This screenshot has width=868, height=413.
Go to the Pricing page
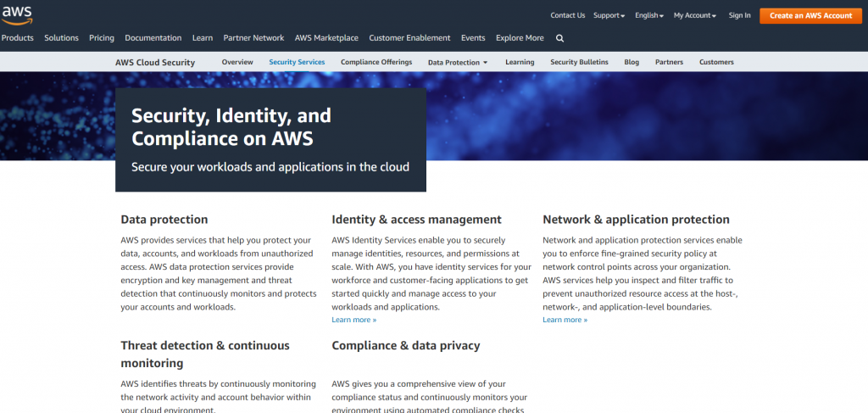(102, 38)
